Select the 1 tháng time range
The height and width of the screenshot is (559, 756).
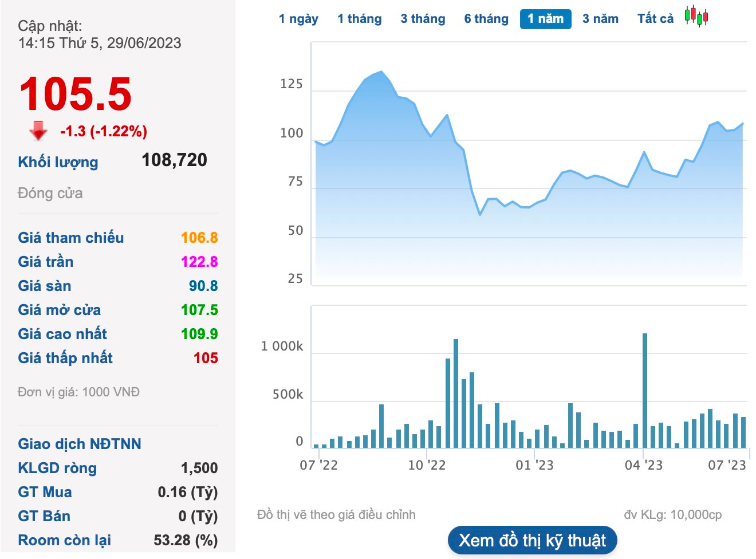[359, 19]
